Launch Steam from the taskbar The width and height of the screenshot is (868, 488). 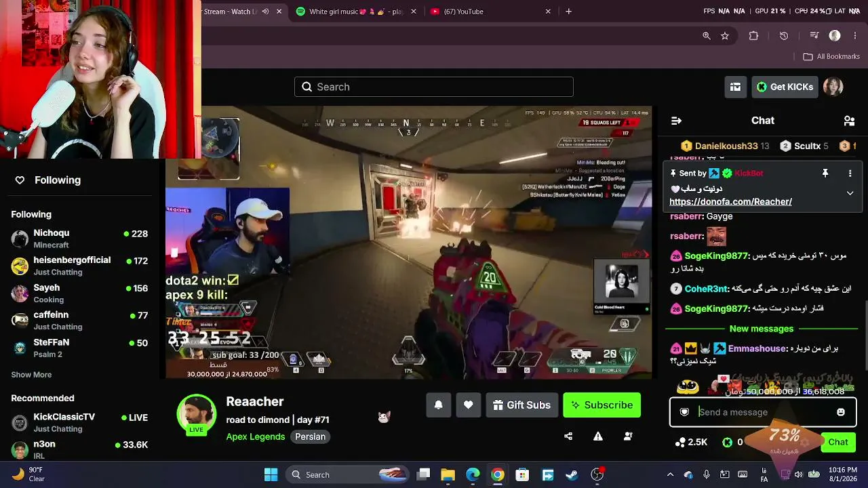pos(572,474)
